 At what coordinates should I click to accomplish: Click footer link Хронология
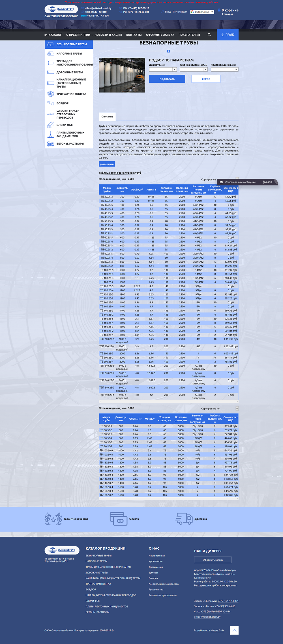tap(156, 561)
